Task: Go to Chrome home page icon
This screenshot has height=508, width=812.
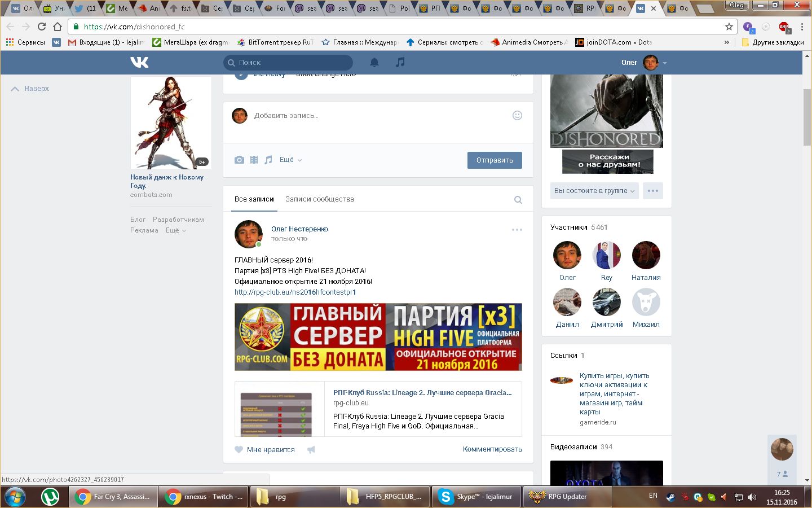Action: [58, 27]
